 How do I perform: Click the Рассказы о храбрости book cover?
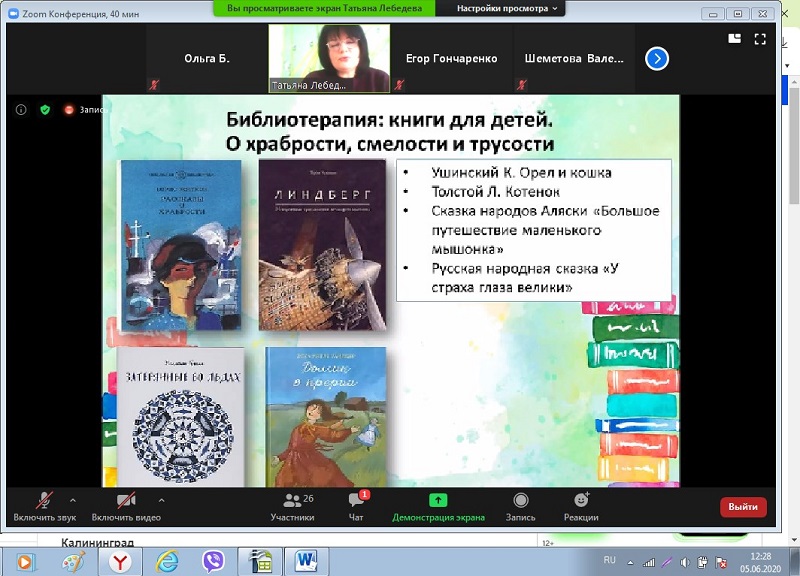[x=181, y=246]
